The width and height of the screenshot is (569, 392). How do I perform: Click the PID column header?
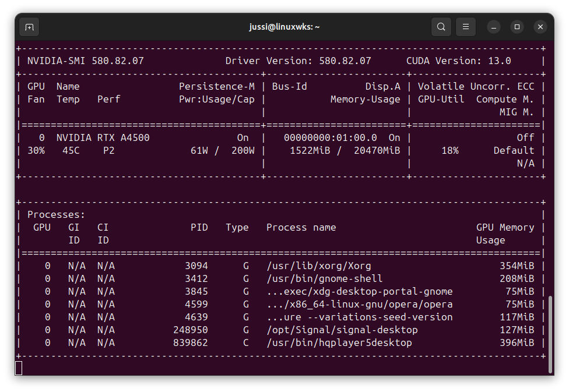coord(199,227)
